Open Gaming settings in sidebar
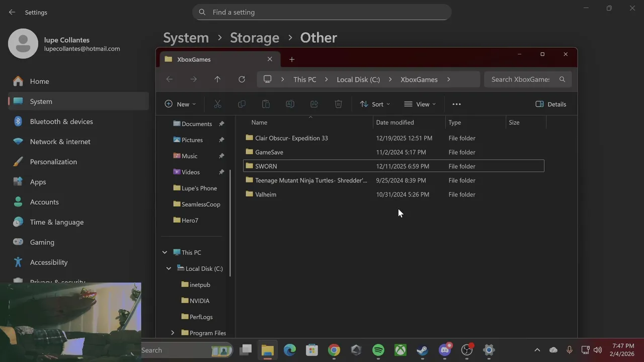The height and width of the screenshot is (362, 644). point(42,242)
